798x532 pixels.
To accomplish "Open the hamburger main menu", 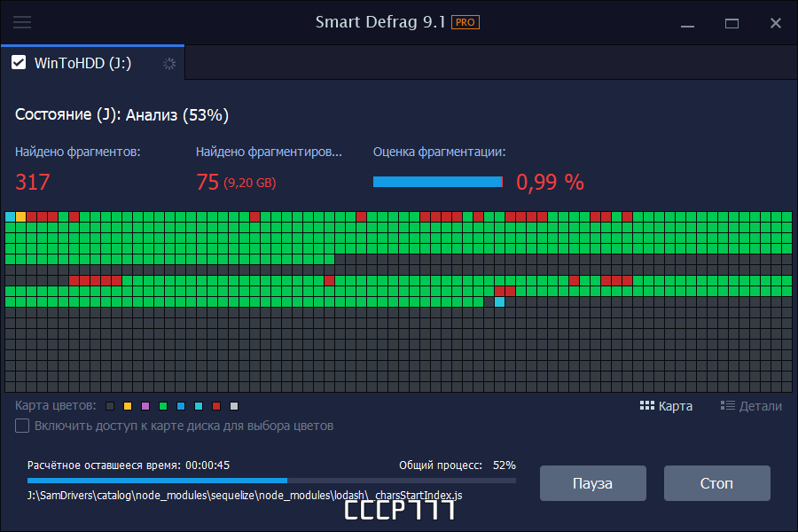I will click(21, 22).
